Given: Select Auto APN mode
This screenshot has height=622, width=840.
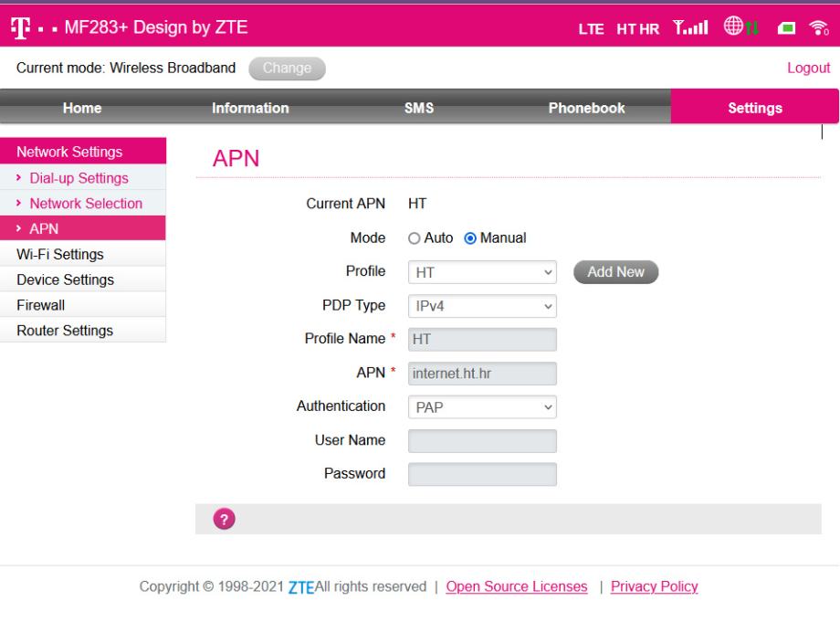Looking at the screenshot, I should pos(414,238).
